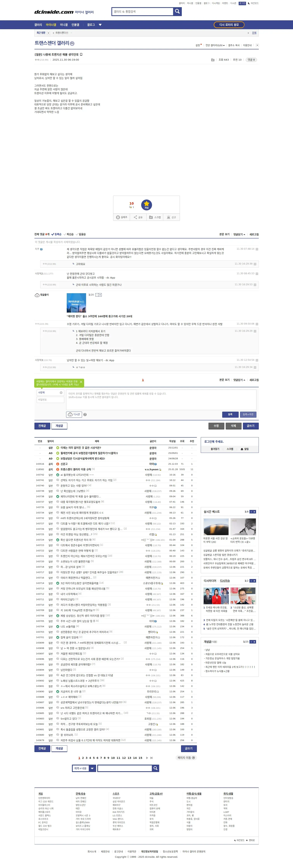Click the comment text area
This screenshot has height=868, width=293.
(161, 400)
